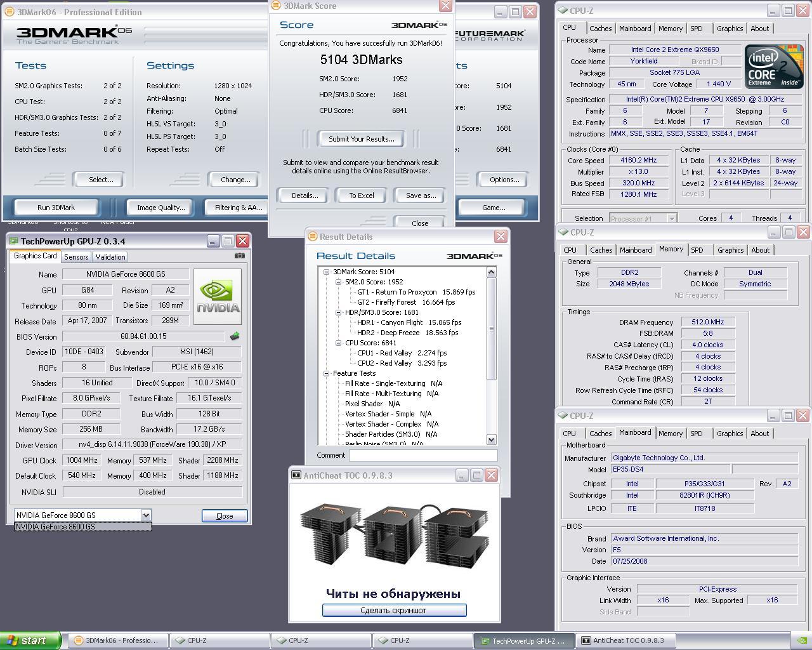Screen dimensions: 812x650
Task: Collapse the SM2.0 Score: 1952 tree node
Action: (x=338, y=282)
